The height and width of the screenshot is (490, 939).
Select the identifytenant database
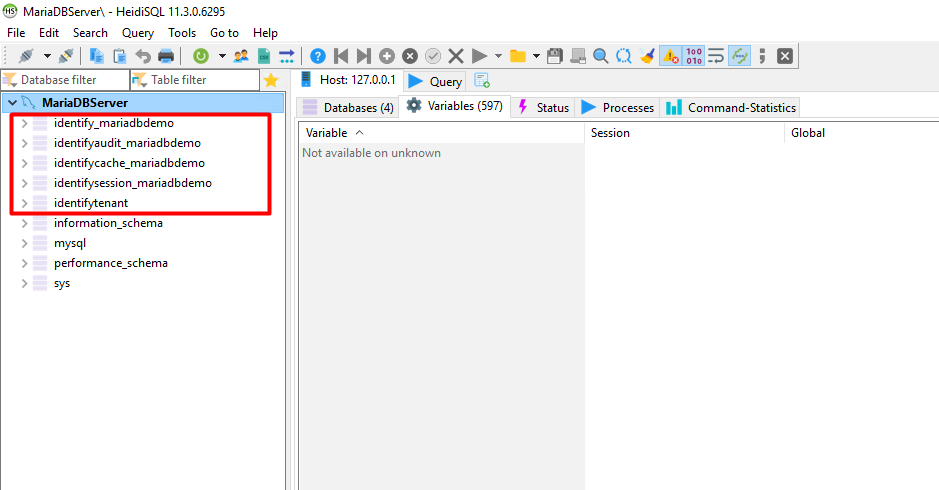click(x=91, y=203)
